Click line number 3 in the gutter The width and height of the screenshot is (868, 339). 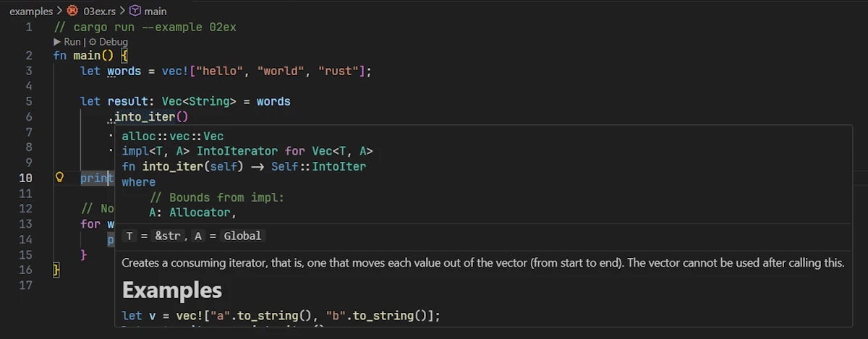28,71
